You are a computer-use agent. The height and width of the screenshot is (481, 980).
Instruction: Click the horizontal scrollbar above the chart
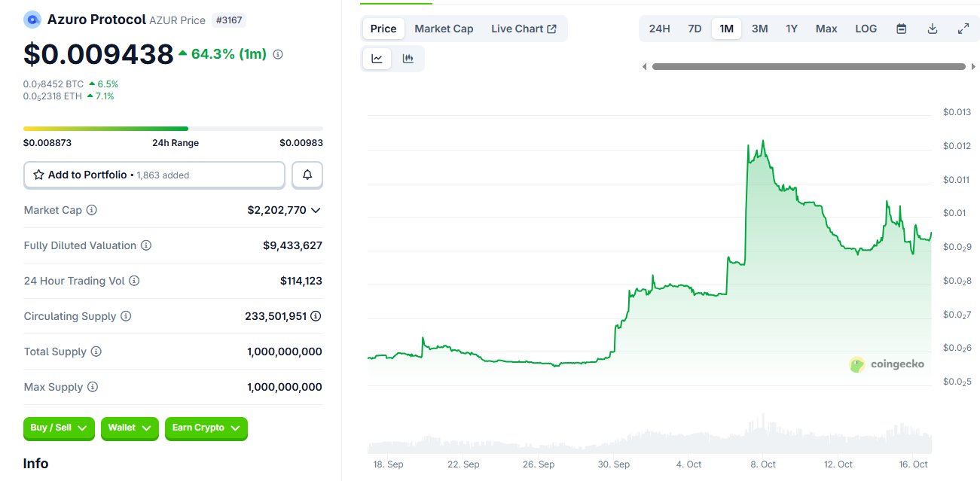pos(808,66)
